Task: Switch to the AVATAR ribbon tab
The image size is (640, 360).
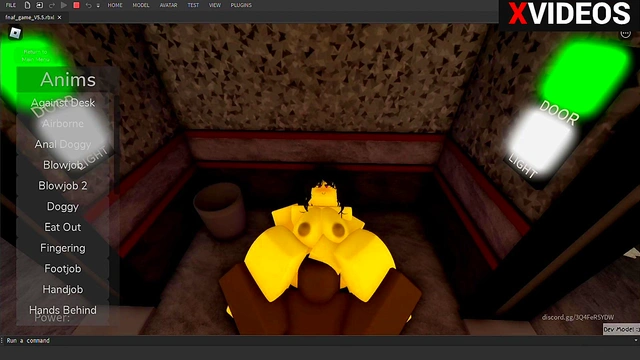Action: click(x=168, y=5)
